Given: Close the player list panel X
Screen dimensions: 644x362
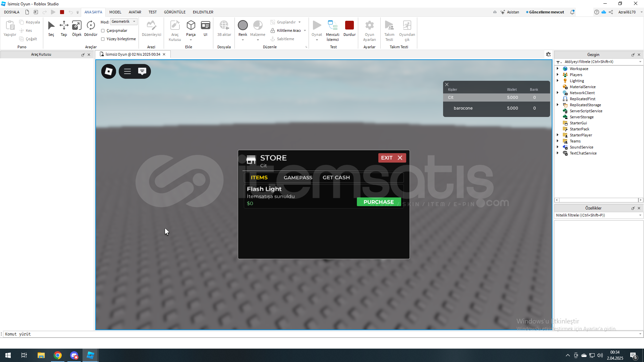Looking at the screenshot, I should pos(447,84).
